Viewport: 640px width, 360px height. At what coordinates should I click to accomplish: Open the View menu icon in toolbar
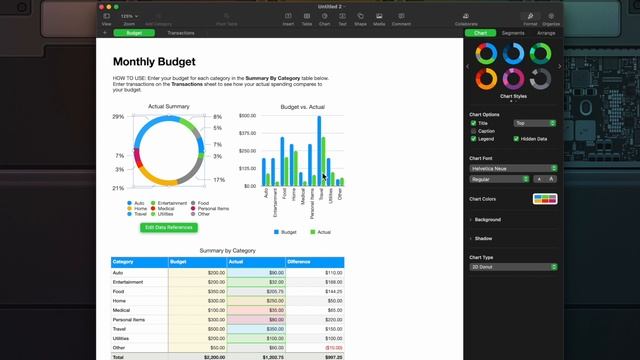107,16
